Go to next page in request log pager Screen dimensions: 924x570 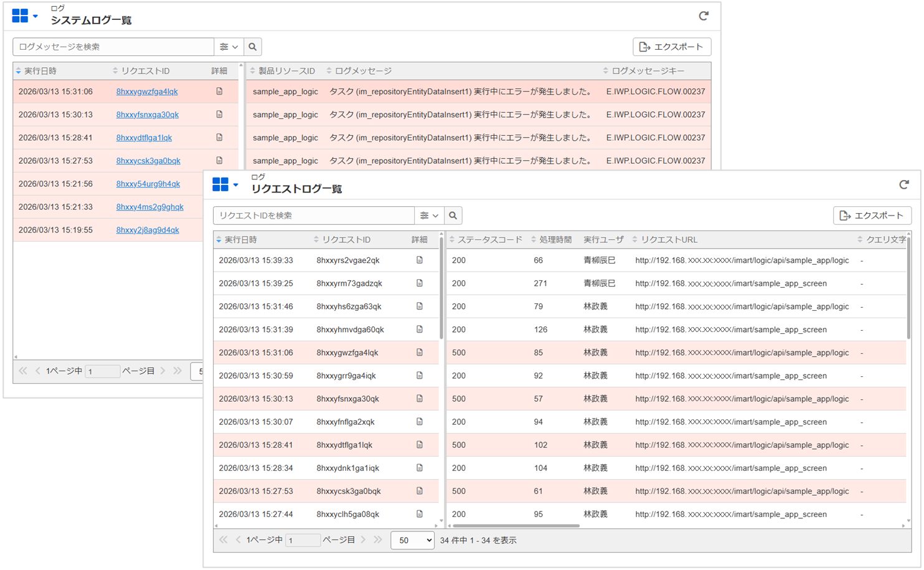click(x=364, y=540)
